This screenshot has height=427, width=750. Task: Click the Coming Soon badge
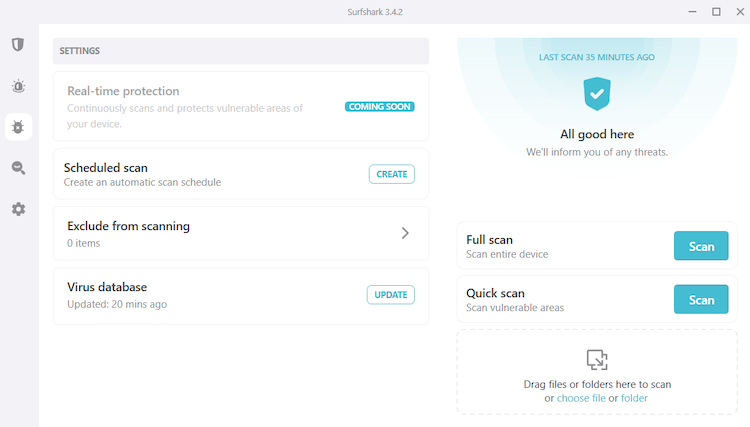tap(379, 106)
